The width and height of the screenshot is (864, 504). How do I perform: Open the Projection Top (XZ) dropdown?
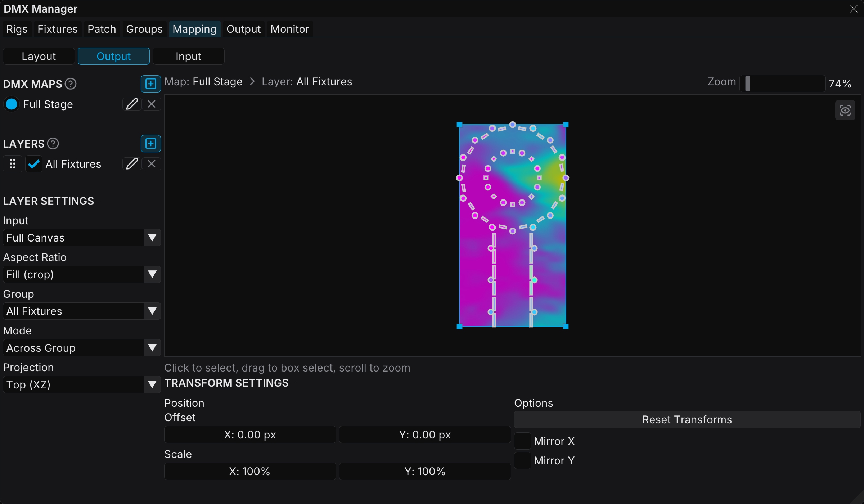coord(82,384)
